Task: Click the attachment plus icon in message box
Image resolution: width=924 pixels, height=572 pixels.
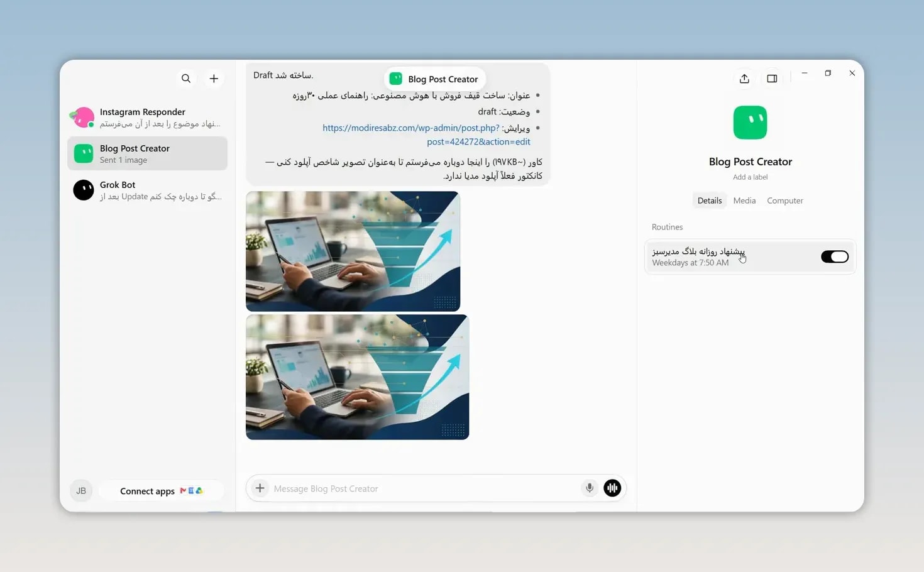Action: point(260,488)
